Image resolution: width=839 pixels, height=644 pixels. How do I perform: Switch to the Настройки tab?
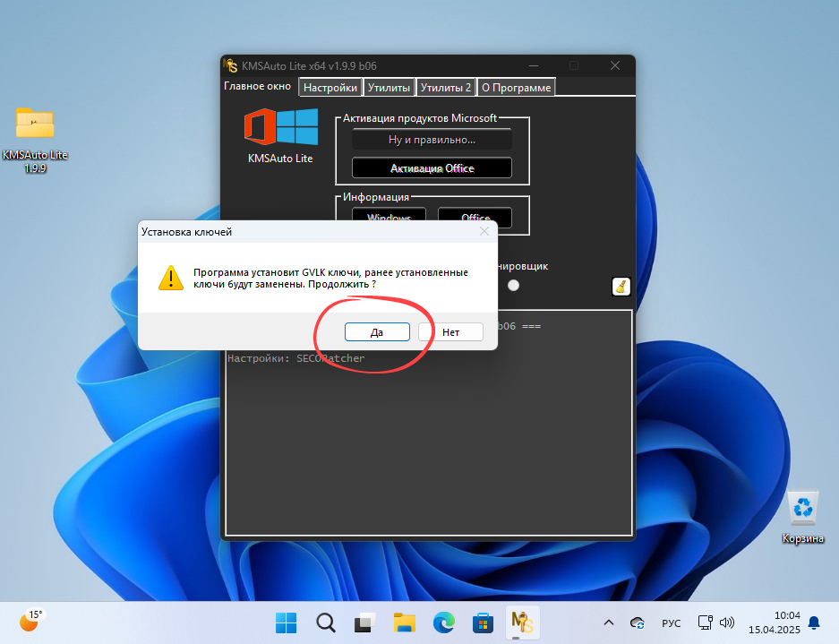click(330, 86)
